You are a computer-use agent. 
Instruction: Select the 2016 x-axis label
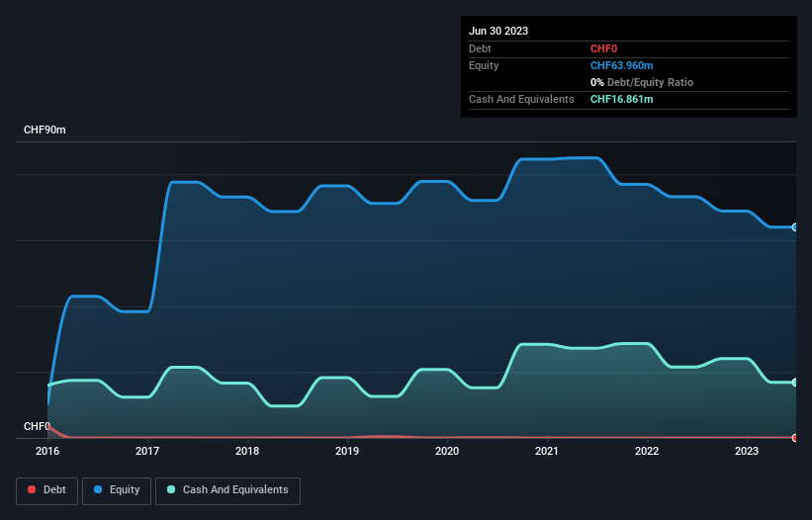(x=47, y=451)
